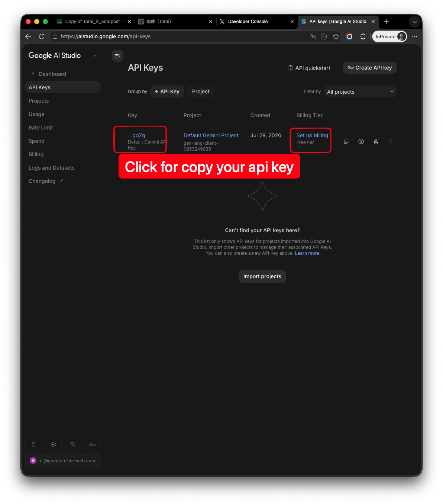Open Usage in the sidebar
The height and width of the screenshot is (504, 443).
36,114
